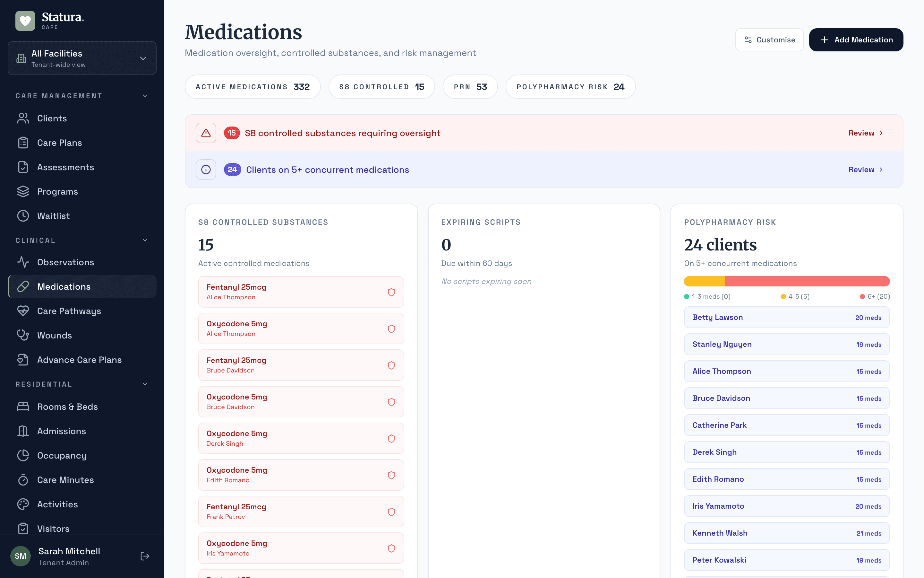Click the shield icon on Iris Yamamoto's Oxycodone 5mg

click(391, 548)
